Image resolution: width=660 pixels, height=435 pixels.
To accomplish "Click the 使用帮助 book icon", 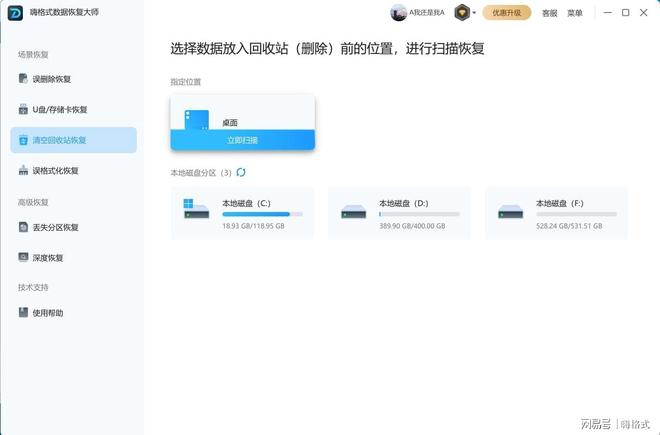I will [23, 312].
